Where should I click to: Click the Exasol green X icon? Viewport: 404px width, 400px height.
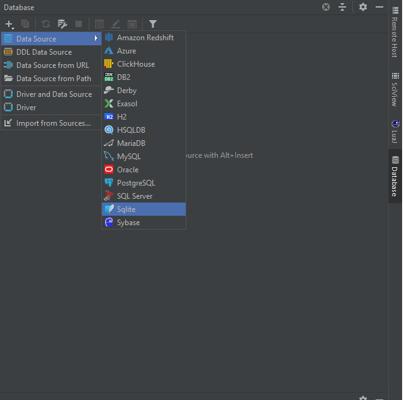coord(109,103)
